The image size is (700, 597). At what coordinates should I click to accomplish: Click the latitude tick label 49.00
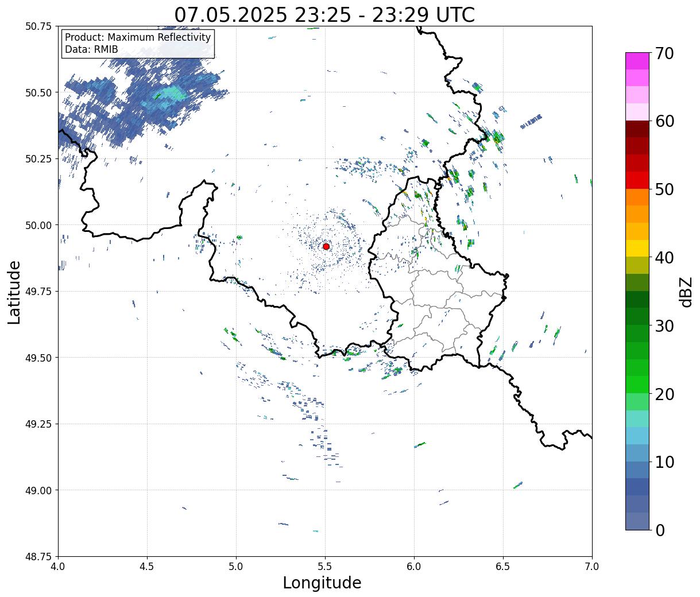pyautogui.click(x=38, y=490)
